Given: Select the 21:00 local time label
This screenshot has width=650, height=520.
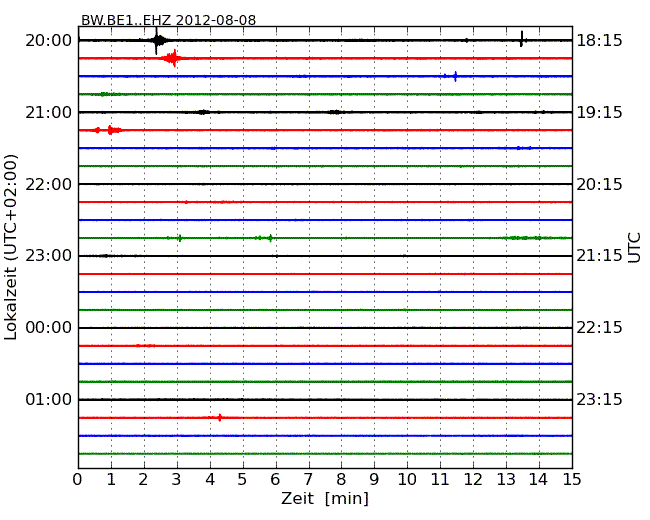Looking at the screenshot, I should 49,112.
